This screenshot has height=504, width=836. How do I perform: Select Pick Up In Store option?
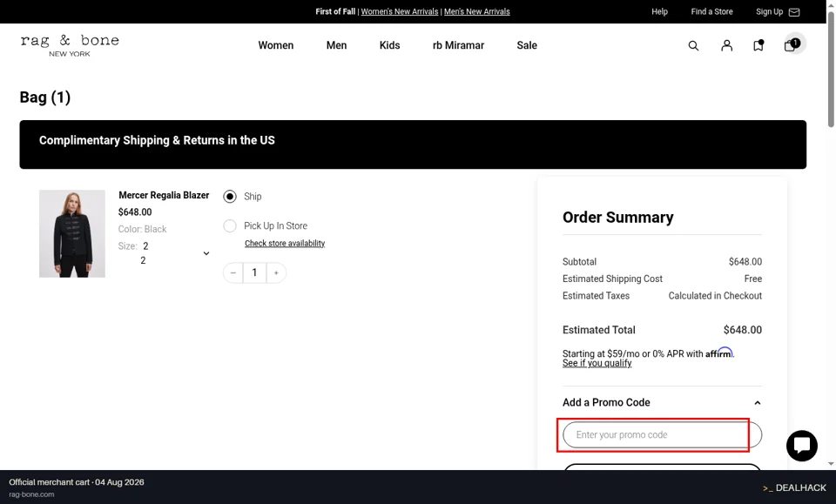230,226
